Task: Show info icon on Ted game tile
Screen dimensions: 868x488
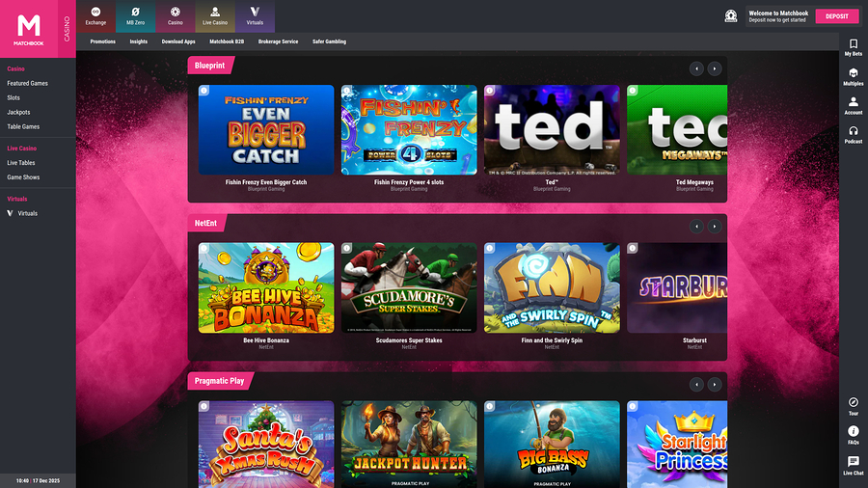Action: click(x=489, y=91)
